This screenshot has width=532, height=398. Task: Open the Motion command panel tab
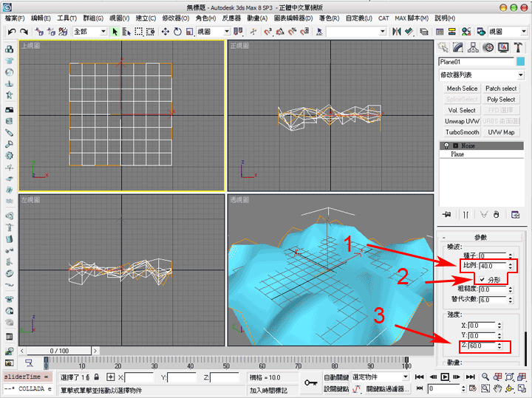click(488, 47)
